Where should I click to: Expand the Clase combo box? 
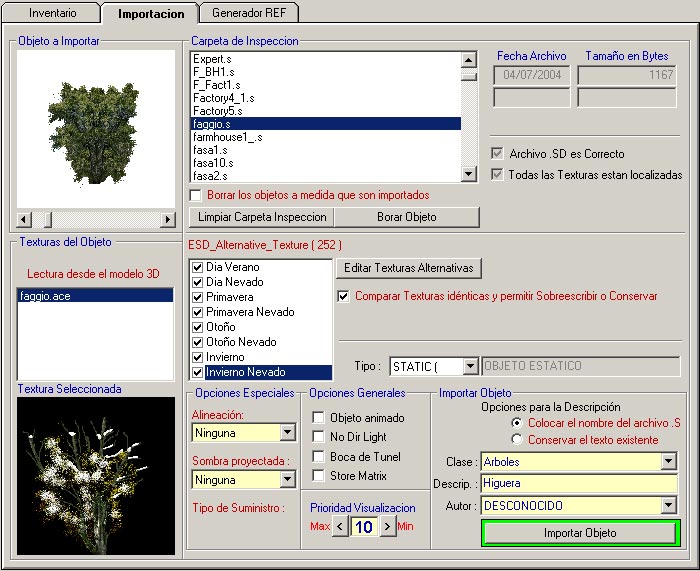pos(668,461)
